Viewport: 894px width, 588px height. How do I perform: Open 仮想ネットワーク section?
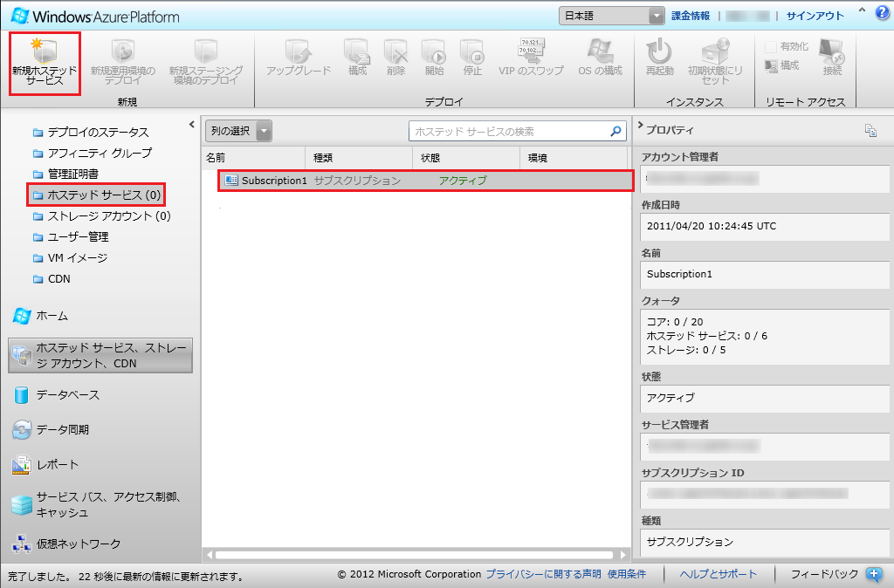coord(66,544)
